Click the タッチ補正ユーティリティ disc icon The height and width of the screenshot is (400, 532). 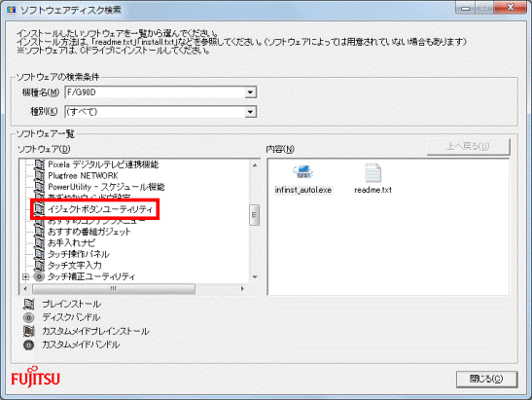pos(39,276)
